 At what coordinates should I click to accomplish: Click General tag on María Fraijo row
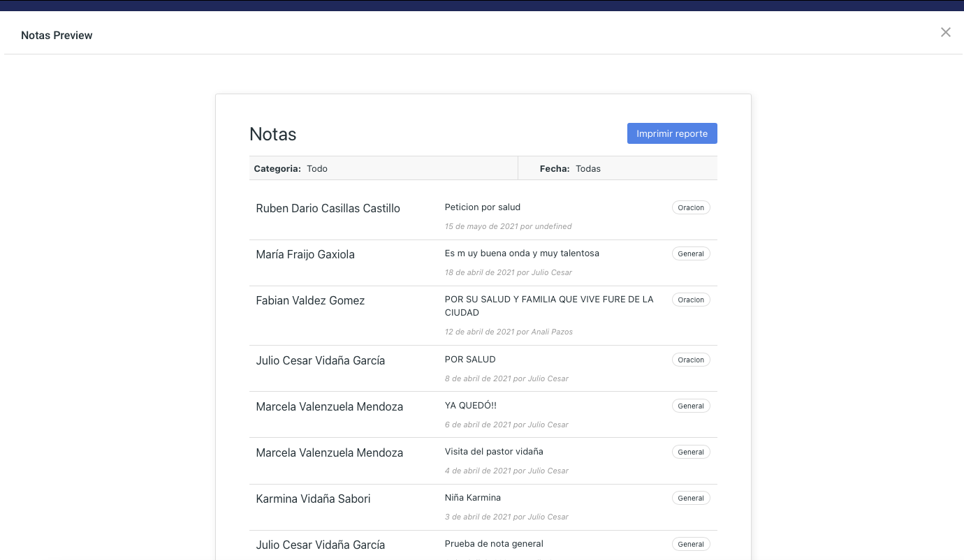[x=691, y=253]
